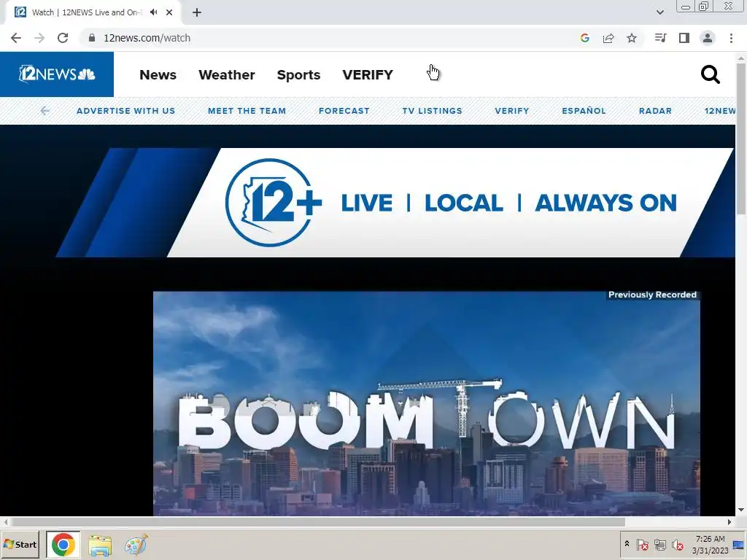
Task: Open the Weather menu
Action: (x=227, y=75)
